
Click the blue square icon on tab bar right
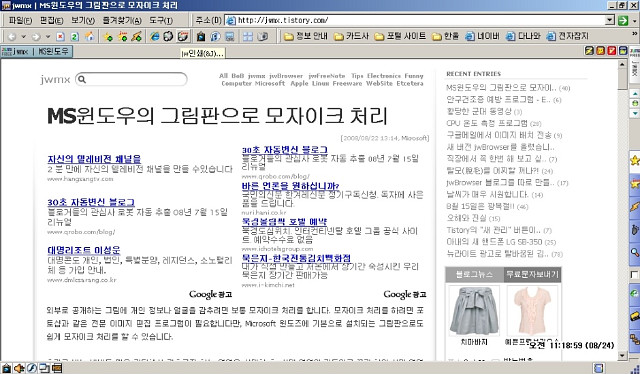[622, 51]
